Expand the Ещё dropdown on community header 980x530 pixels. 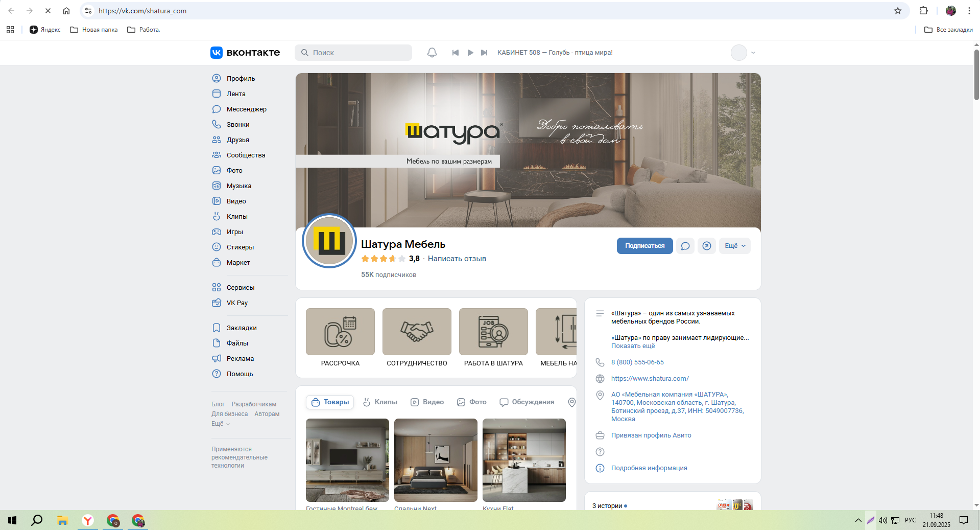735,246
